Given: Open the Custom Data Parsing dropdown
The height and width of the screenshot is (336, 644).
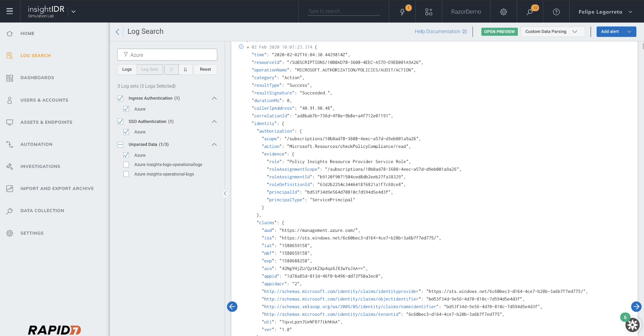Looking at the screenshot, I should tap(553, 32).
